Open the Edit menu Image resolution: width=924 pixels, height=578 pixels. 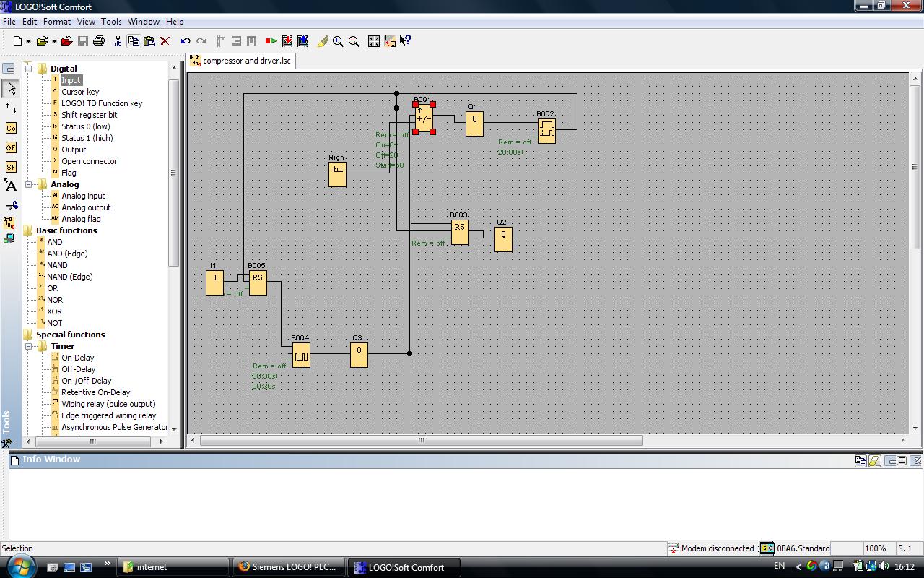30,22
